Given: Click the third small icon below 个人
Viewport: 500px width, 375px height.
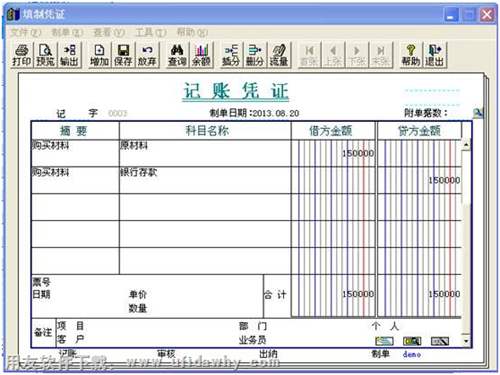Looking at the screenshot, I should (439, 341).
